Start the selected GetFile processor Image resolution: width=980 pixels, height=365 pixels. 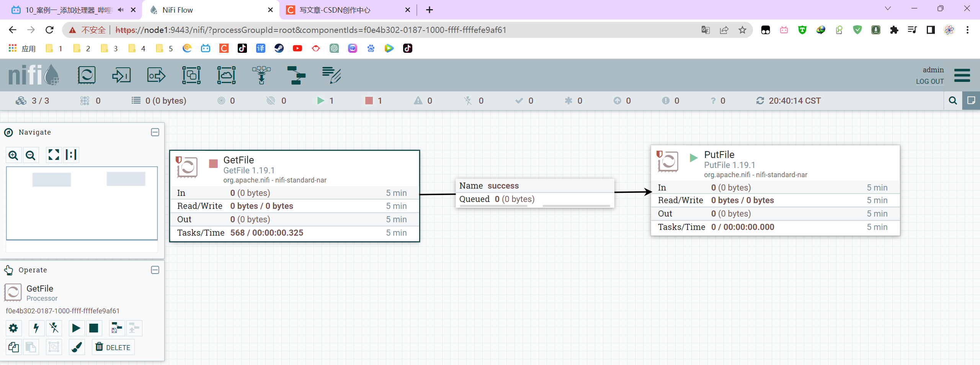click(x=76, y=328)
